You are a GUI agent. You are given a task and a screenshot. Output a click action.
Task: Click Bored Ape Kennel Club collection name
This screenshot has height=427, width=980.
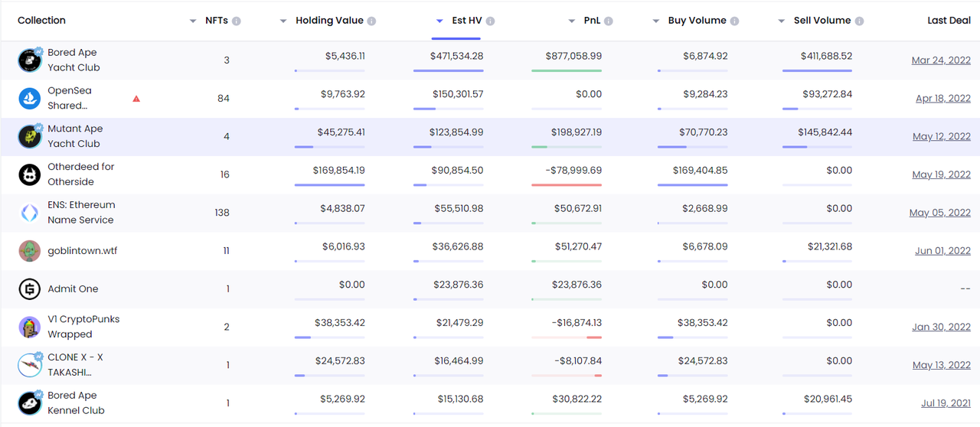point(76,403)
